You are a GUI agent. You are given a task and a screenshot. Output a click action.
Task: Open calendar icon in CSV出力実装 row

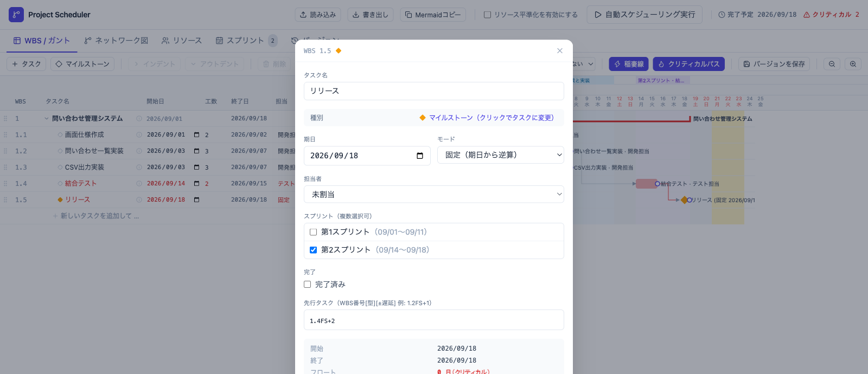pyautogui.click(x=196, y=167)
